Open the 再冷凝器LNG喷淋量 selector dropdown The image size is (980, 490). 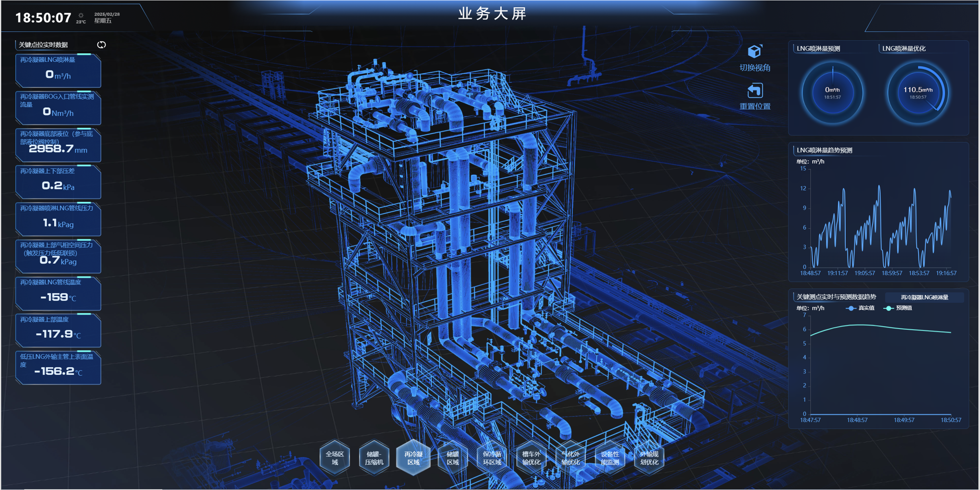(x=924, y=297)
